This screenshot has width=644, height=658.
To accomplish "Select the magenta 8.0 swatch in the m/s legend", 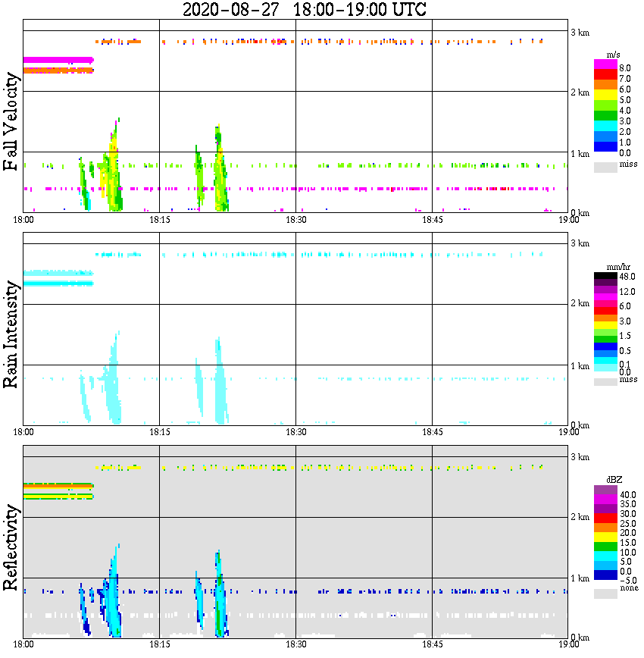I will (x=605, y=64).
